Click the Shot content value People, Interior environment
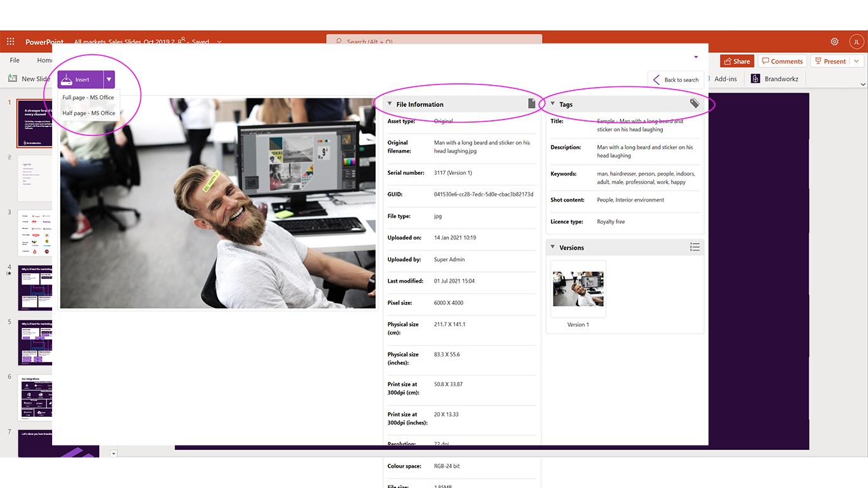Image resolution: width=868 pixels, height=488 pixels. click(630, 200)
